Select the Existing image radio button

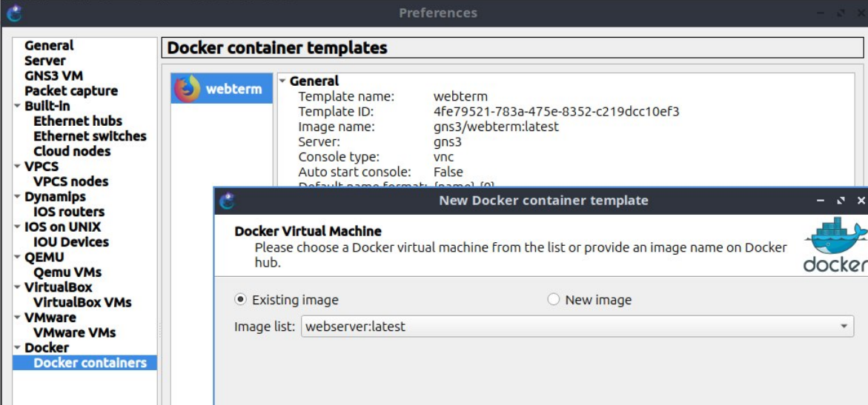[x=240, y=300]
